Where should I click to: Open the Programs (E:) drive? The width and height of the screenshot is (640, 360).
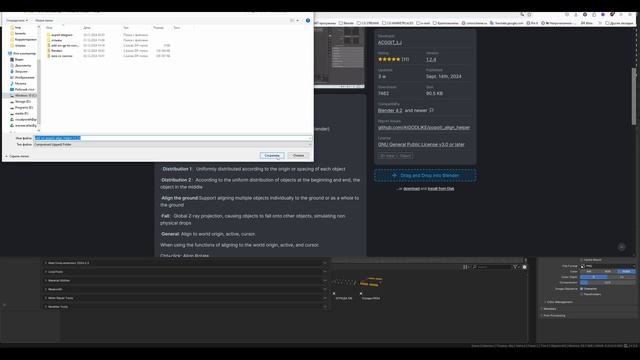pos(24,108)
